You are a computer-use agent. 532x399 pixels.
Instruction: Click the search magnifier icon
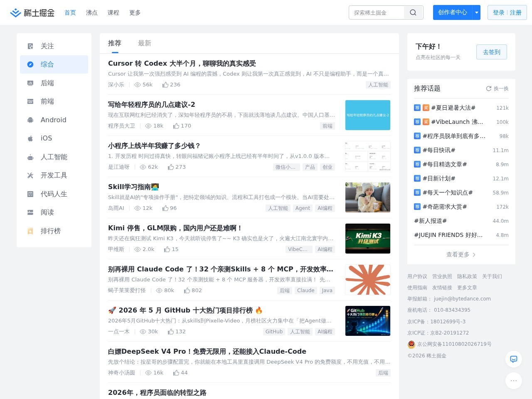(x=413, y=12)
